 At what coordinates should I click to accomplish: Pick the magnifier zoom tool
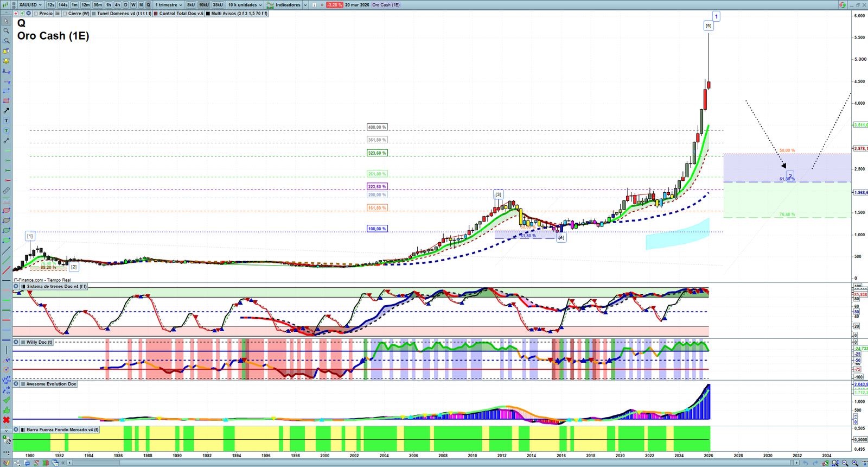(x=6, y=31)
